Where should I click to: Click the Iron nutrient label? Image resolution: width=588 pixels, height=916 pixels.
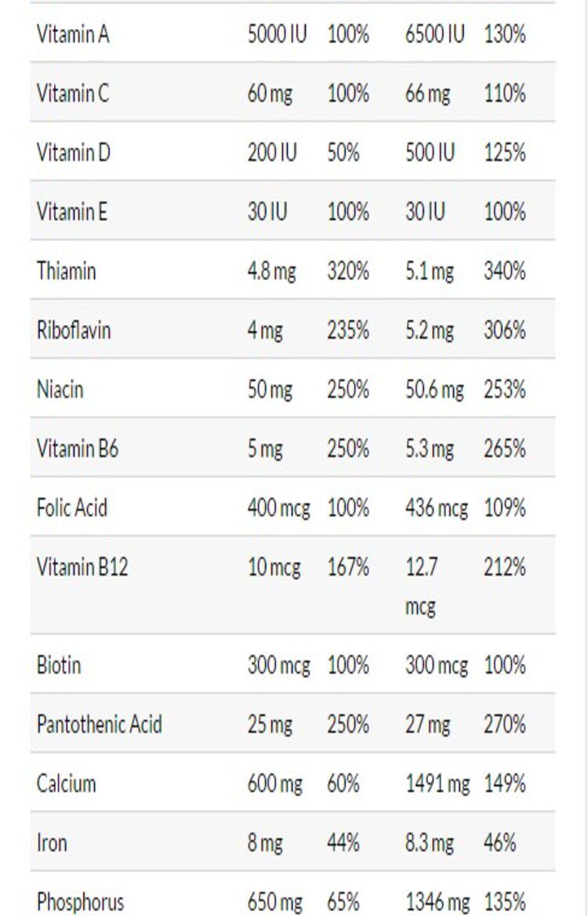[52, 843]
